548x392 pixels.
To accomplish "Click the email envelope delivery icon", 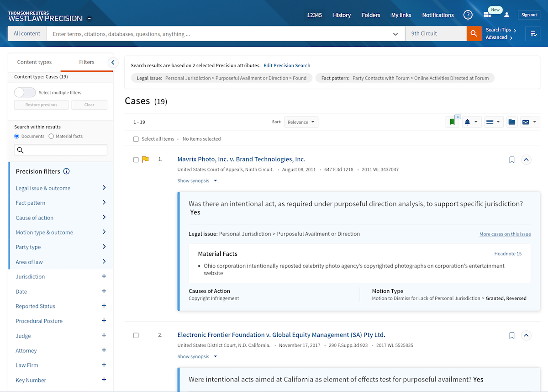I will click(x=530, y=122).
